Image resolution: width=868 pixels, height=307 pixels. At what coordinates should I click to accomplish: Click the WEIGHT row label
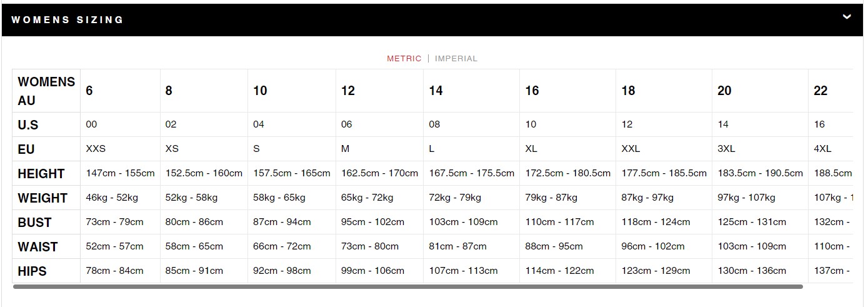[x=42, y=198]
